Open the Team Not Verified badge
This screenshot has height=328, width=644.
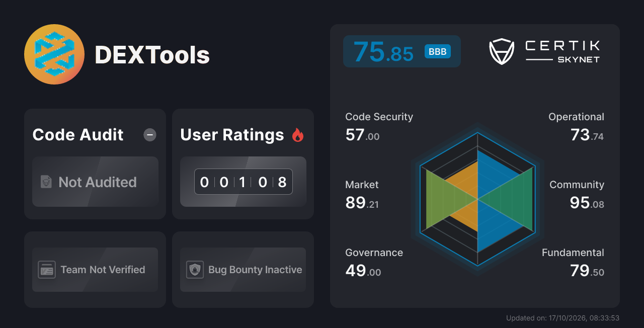(x=95, y=270)
